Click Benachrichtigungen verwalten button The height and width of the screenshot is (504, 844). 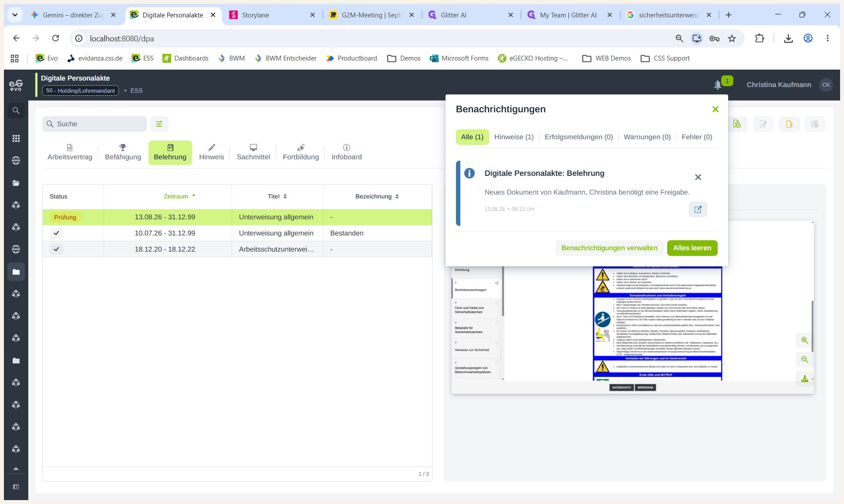click(609, 248)
